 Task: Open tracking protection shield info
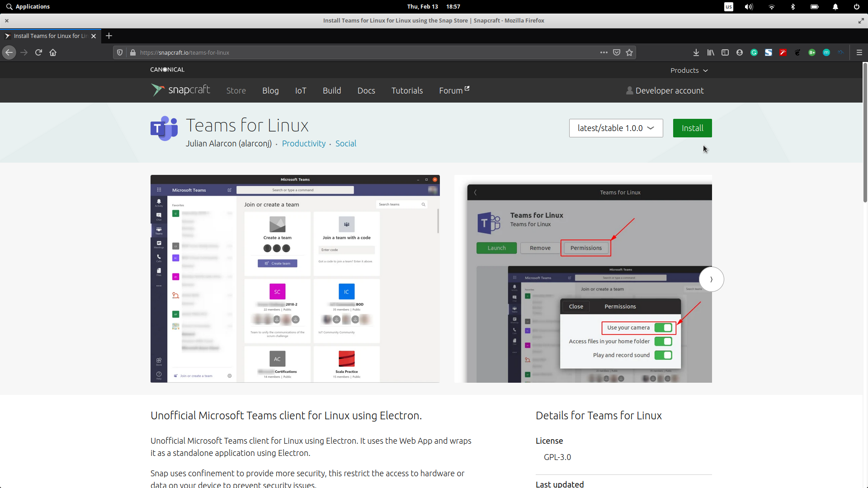pyautogui.click(x=120, y=52)
